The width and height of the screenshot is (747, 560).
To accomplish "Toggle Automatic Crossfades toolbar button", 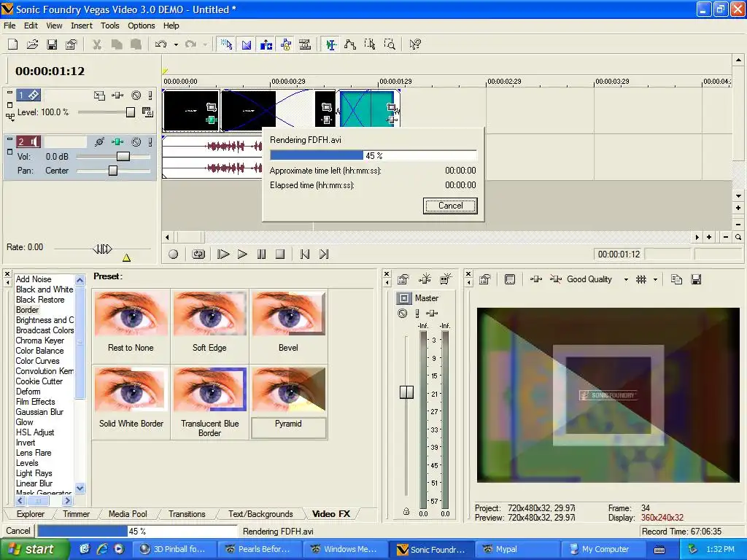I will [247, 44].
